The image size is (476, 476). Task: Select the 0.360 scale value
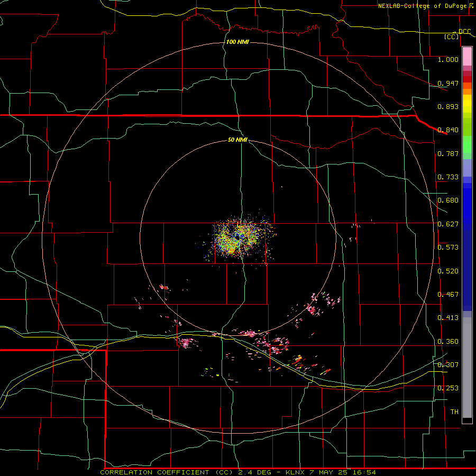click(448, 342)
